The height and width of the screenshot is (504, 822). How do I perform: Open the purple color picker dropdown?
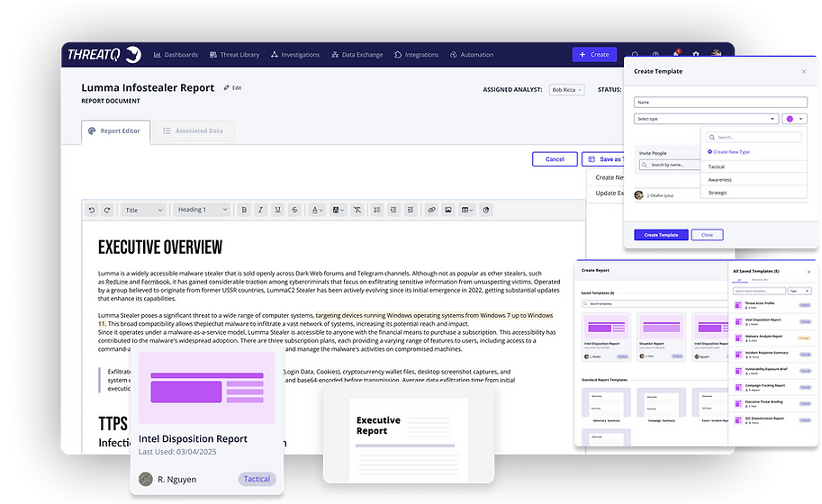click(795, 119)
